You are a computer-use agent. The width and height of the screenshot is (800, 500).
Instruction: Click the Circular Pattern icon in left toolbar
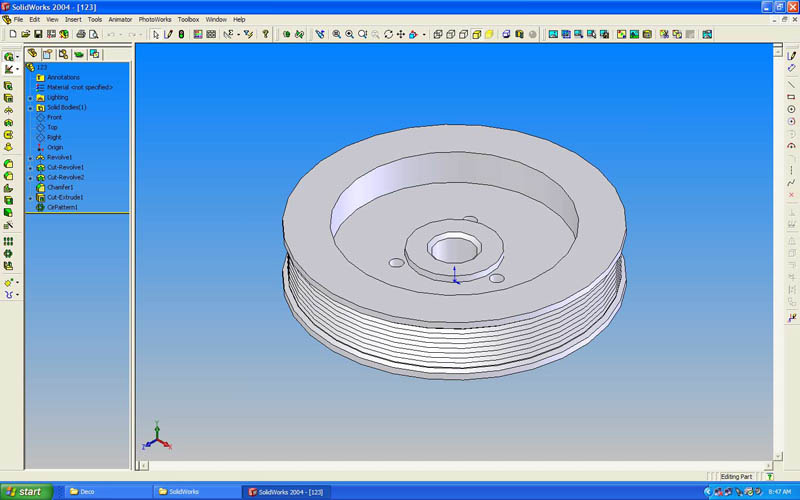tap(9, 254)
